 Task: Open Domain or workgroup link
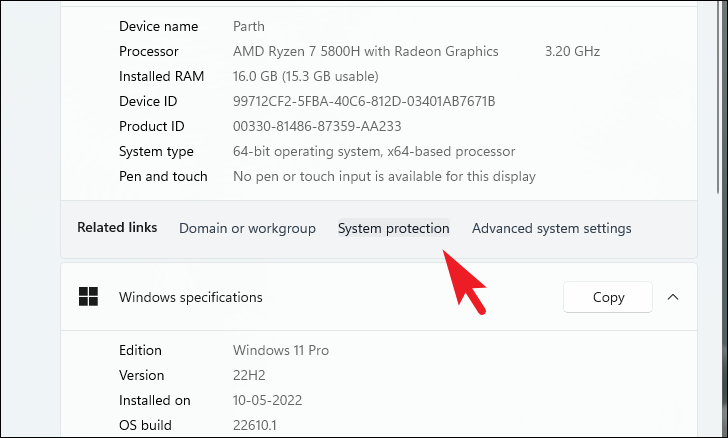tap(247, 228)
